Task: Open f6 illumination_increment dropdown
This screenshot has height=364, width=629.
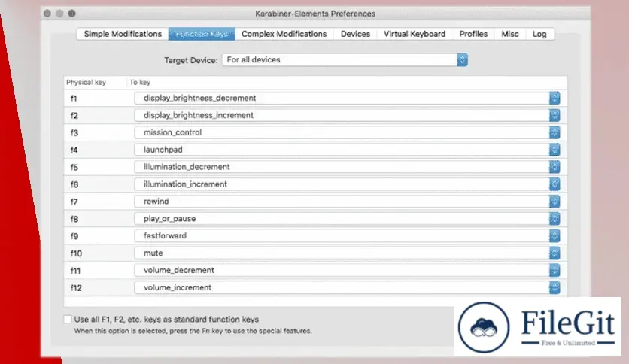Action: tap(347, 184)
